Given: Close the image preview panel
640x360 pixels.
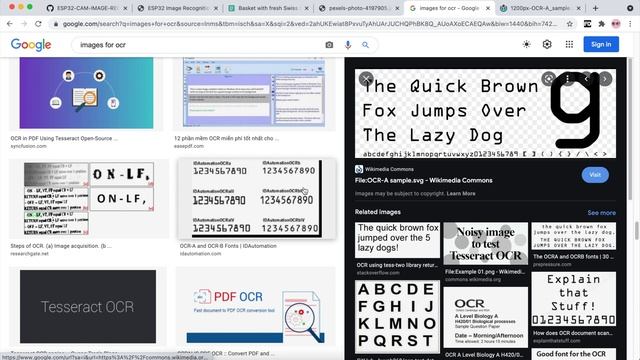Looking at the screenshot, I should (x=366, y=78).
